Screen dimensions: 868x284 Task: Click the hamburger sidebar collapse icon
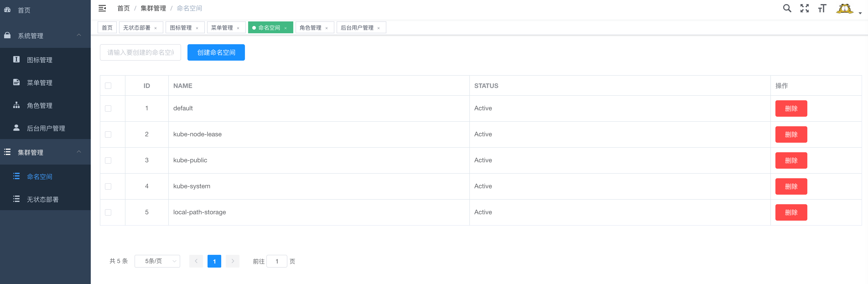[102, 8]
